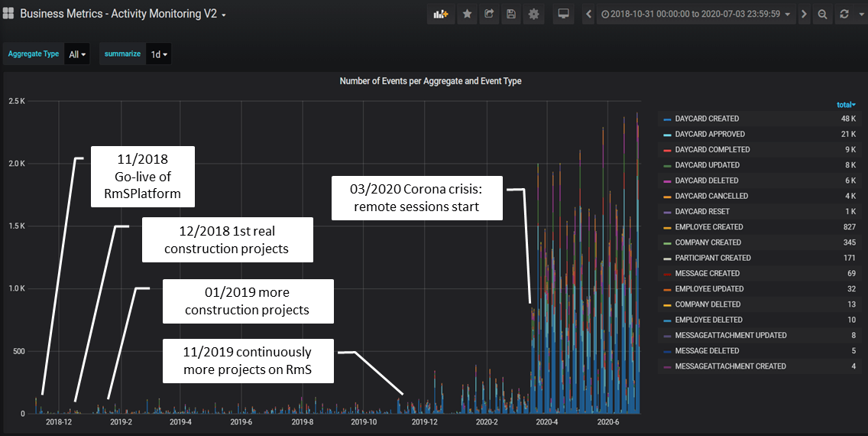Toggle DAYCARD RESET series in legend
Image resolution: width=868 pixels, height=436 pixels.
(702, 212)
